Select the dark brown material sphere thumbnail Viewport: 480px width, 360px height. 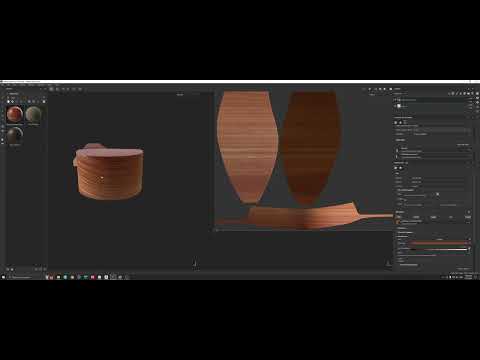pos(15,135)
